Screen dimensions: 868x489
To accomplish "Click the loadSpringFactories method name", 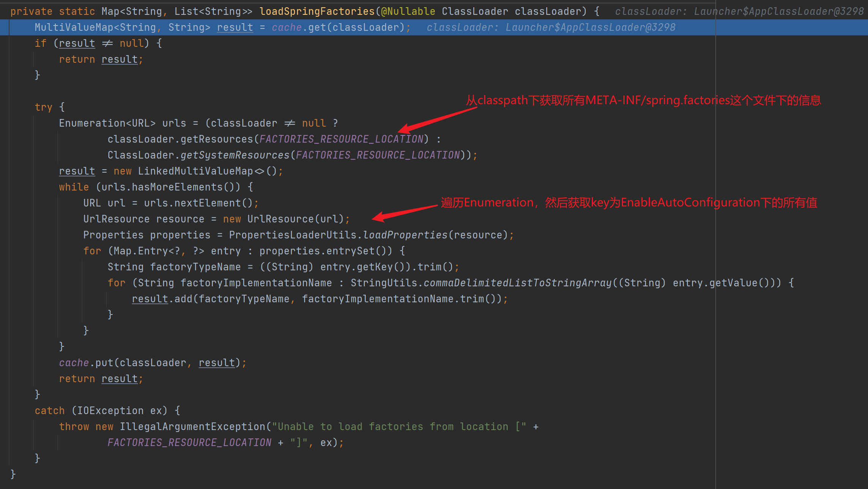I will pos(317,11).
